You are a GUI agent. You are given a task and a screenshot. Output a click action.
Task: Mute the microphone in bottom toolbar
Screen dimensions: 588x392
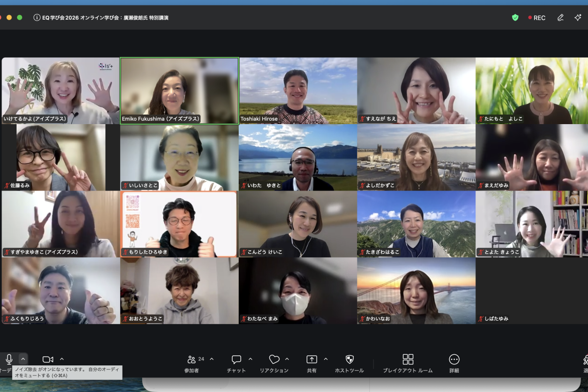tap(9, 359)
